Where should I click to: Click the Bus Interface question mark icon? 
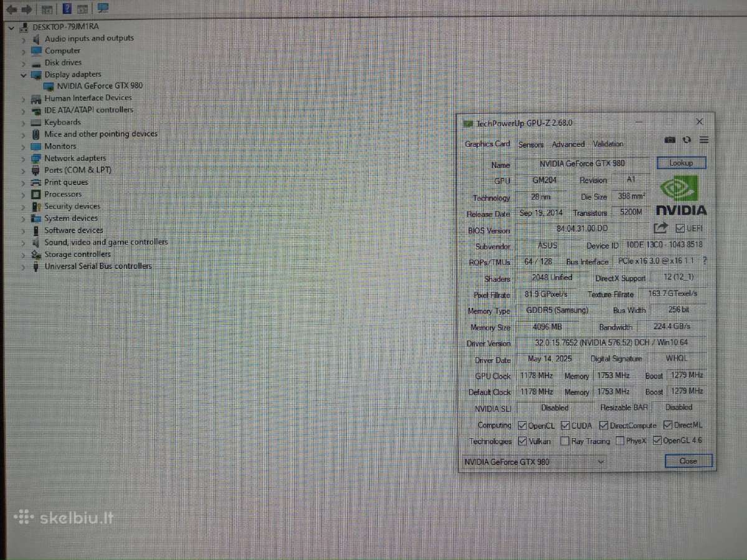tap(705, 261)
